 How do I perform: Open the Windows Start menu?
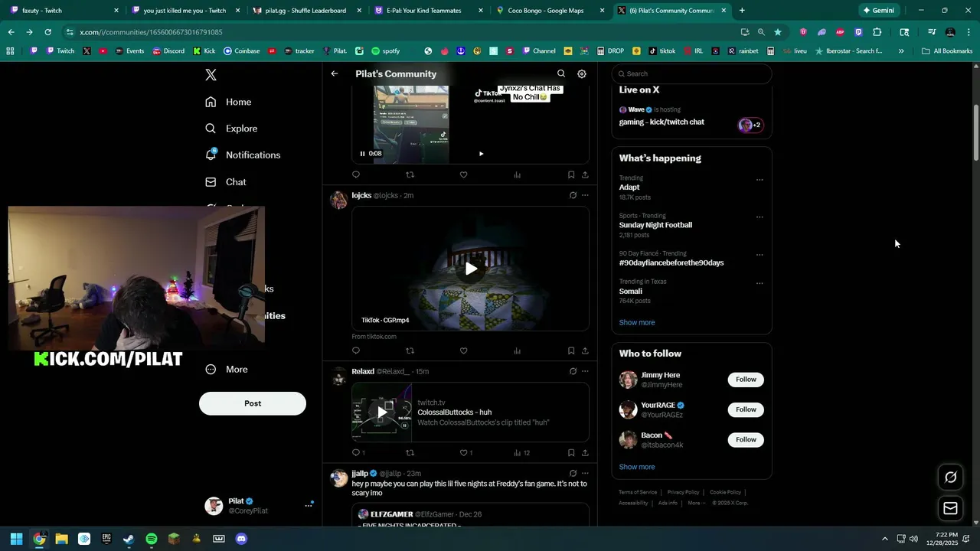coord(16,539)
